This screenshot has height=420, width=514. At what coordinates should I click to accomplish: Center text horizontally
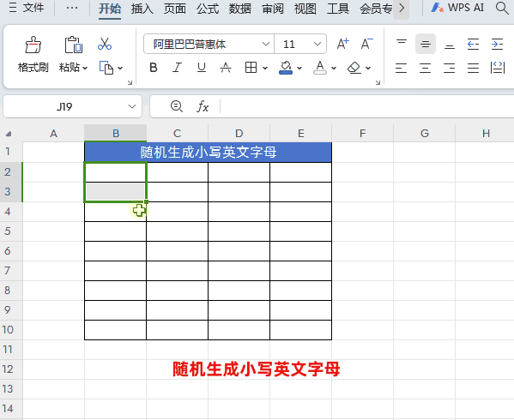[x=426, y=68]
